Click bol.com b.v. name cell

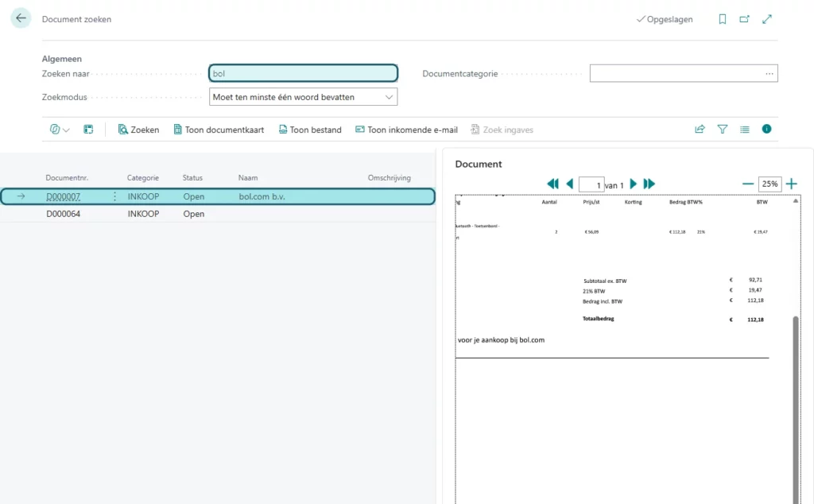click(x=262, y=196)
